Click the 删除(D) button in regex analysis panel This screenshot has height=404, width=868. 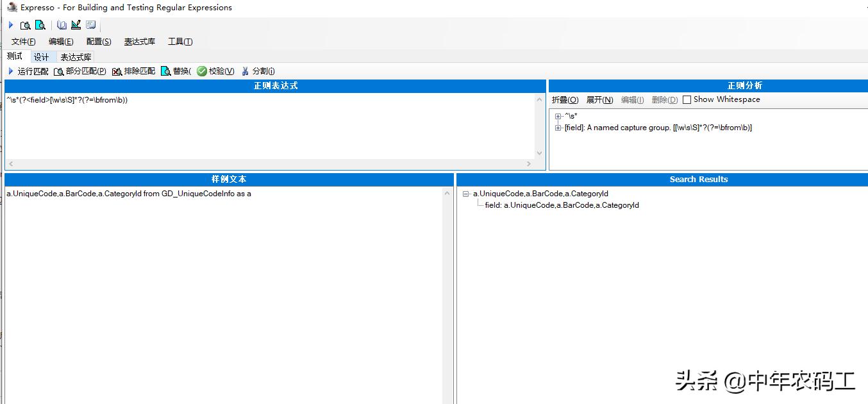pyautogui.click(x=663, y=99)
